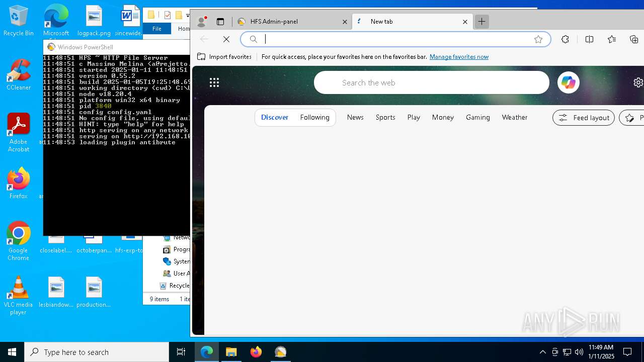Select the Microsoft Edge desktop shortcut

[56, 21]
